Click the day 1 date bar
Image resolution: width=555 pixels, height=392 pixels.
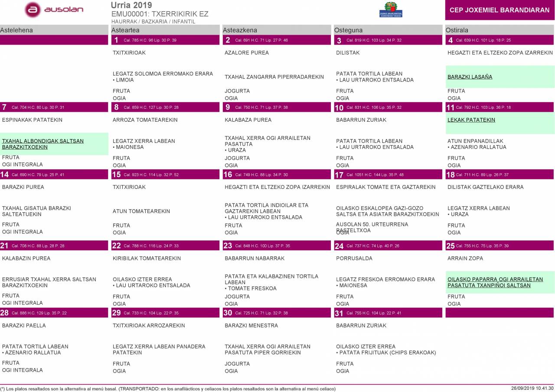pos(165,40)
